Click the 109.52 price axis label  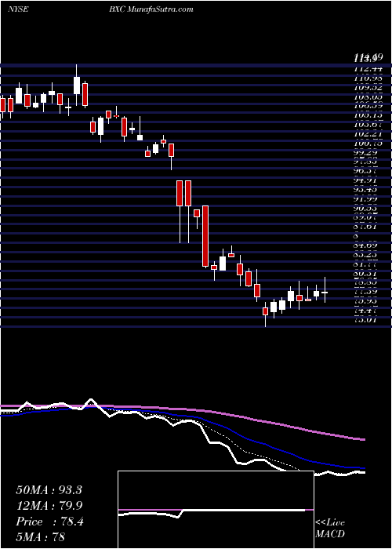tap(367, 87)
